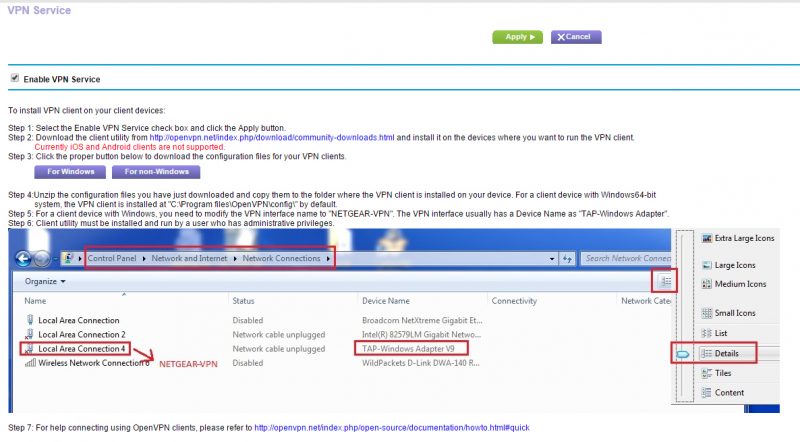800x442 pixels.
Task: Select Local Area Connection 4 adapter icon
Action: click(x=29, y=348)
